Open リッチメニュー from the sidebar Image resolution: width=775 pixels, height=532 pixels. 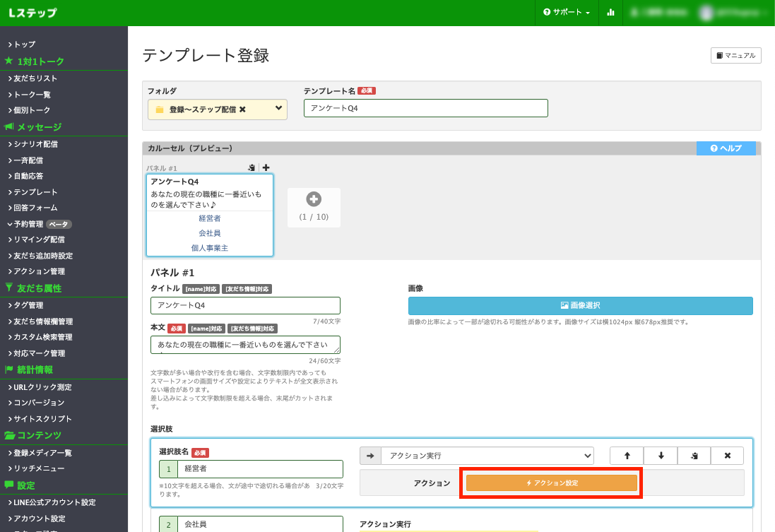(x=39, y=468)
